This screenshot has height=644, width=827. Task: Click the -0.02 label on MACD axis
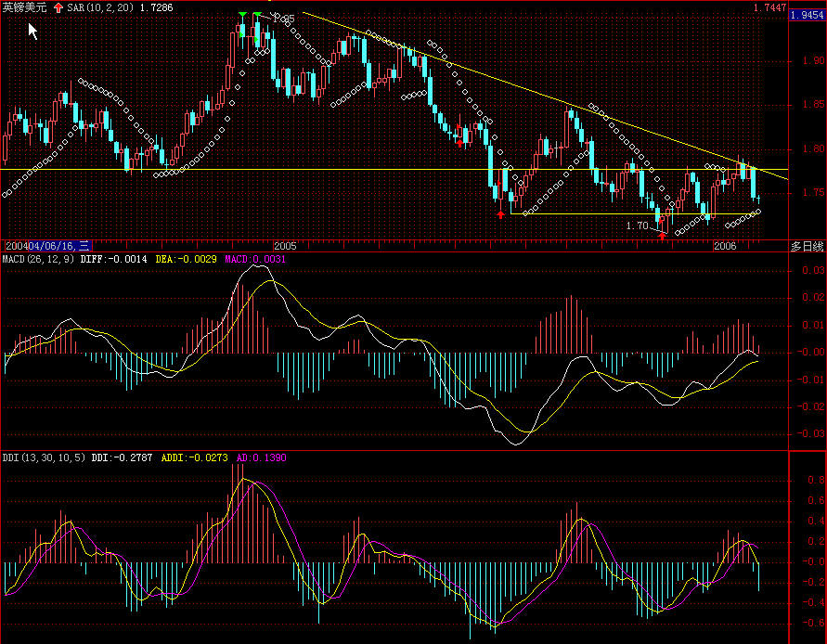click(x=810, y=406)
